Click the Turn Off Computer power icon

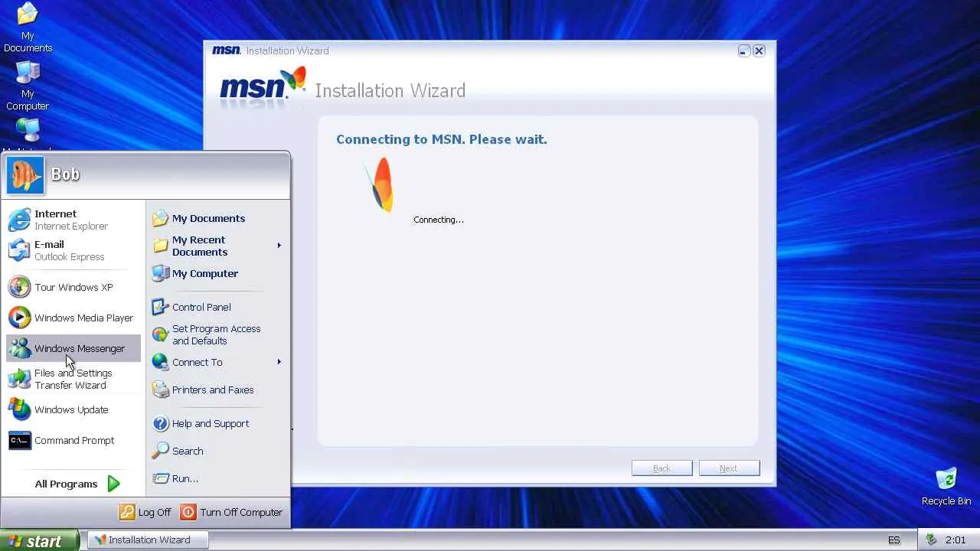click(x=188, y=512)
